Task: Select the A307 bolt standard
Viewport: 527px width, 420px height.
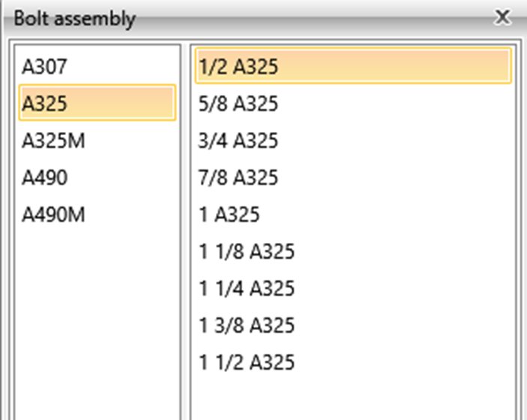Action: pos(45,67)
